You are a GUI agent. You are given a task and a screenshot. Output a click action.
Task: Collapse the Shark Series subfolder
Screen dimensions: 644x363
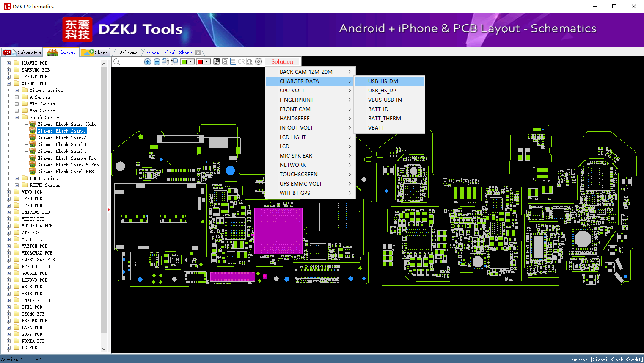(17, 117)
